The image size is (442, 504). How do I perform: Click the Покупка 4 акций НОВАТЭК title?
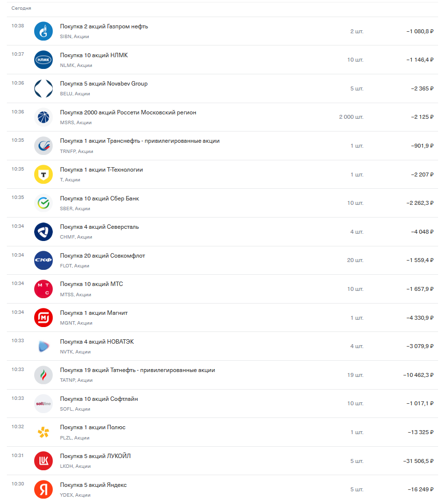[x=97, y=342]
